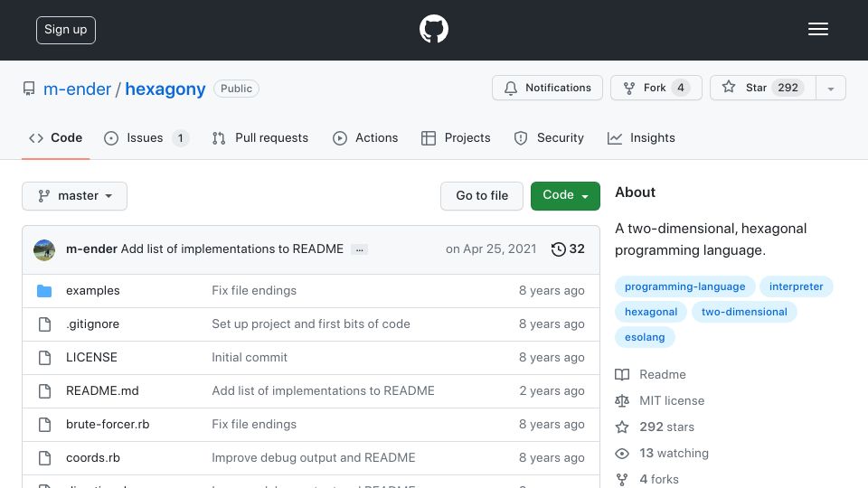Click the Security tab shield icon
The height and width of the screenshot is (488, 868).
click(x=521, y=137)
